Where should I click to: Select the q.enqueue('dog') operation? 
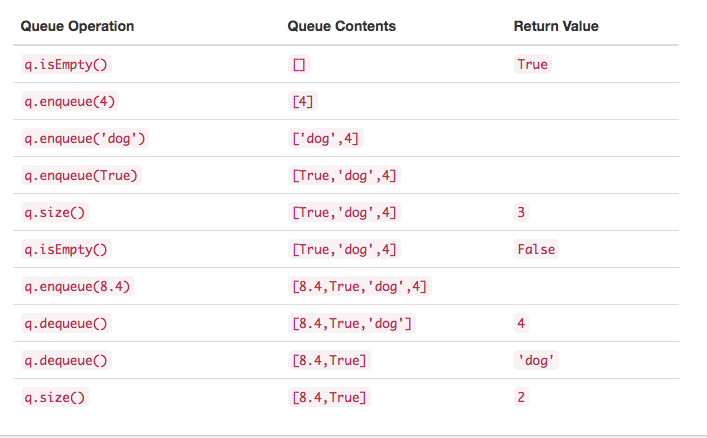point(84,138)
